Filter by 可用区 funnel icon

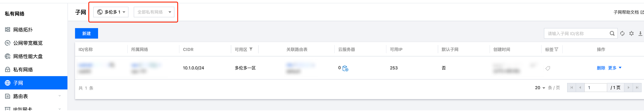click(251, 49)
